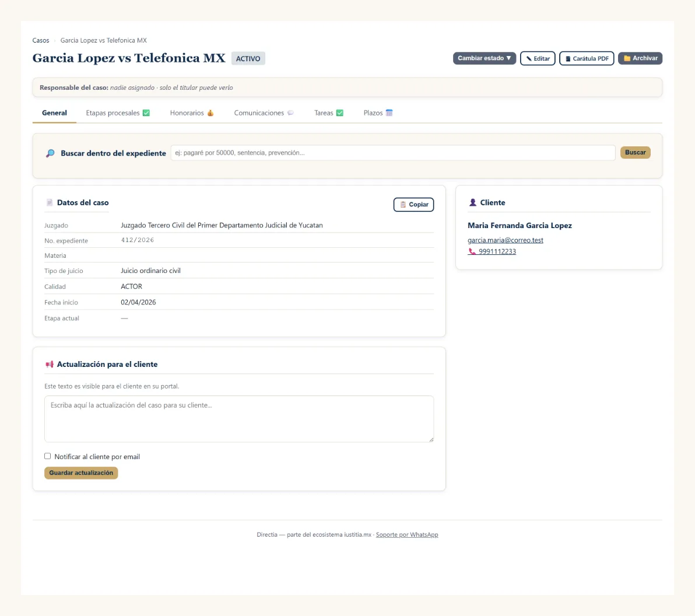Open the Etapas procesales tab

pyautogui.click(x=118, y=113)
